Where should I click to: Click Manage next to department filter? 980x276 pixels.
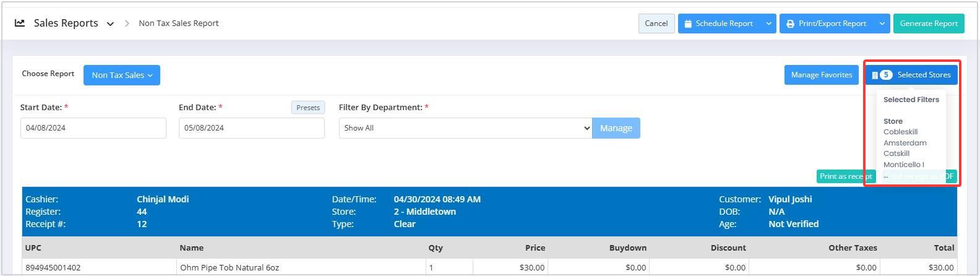(x=616, y=128)
